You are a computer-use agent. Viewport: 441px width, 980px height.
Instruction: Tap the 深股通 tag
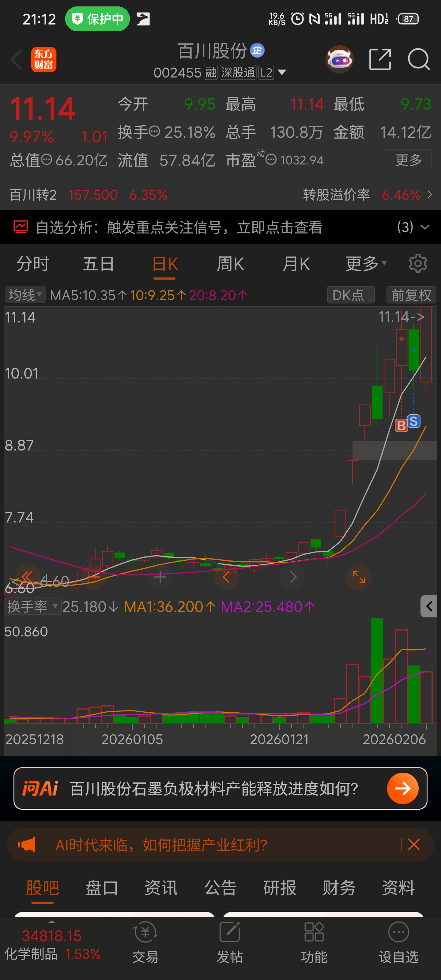238,72
